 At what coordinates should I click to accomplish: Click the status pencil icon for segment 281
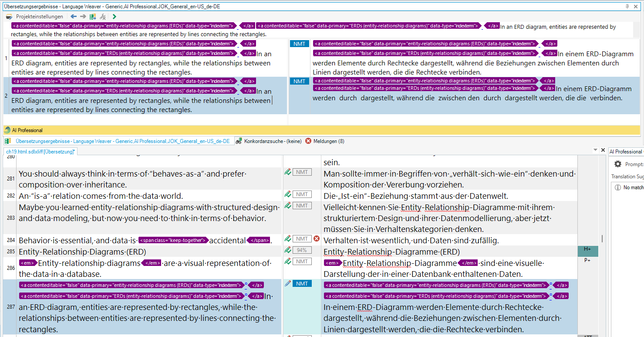click(287, 172)
